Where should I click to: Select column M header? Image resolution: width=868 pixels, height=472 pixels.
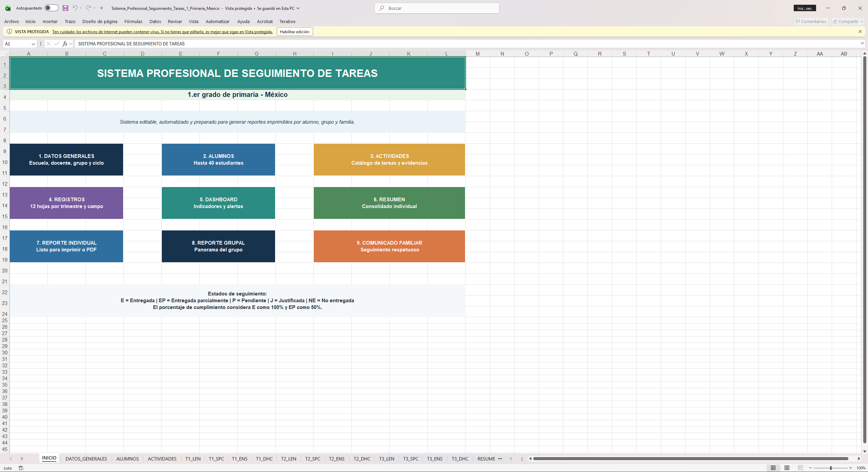478,54
